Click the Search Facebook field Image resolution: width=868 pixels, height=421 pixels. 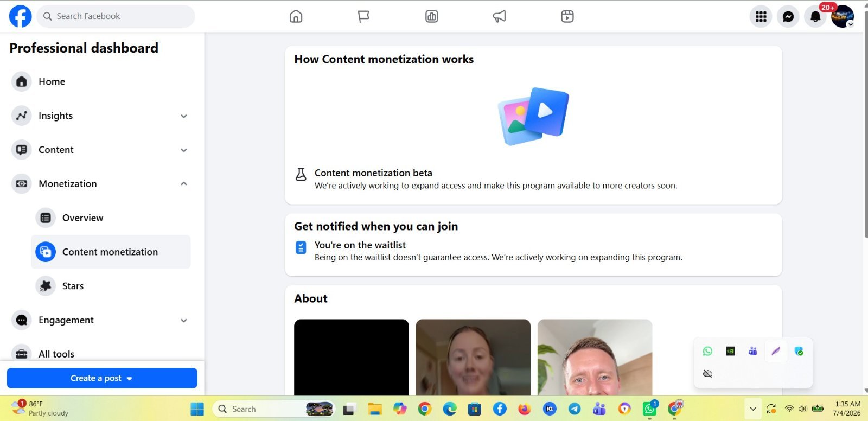[116, 16]
